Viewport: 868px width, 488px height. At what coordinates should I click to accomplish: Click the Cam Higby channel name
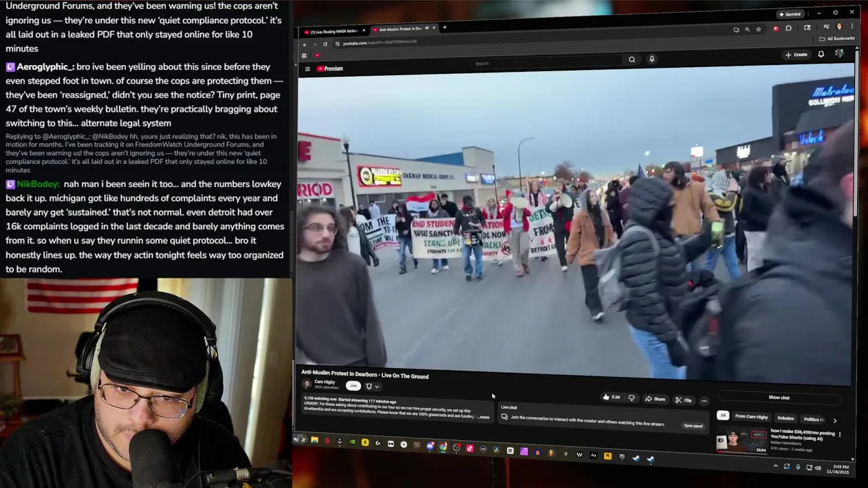pos(325,382)
